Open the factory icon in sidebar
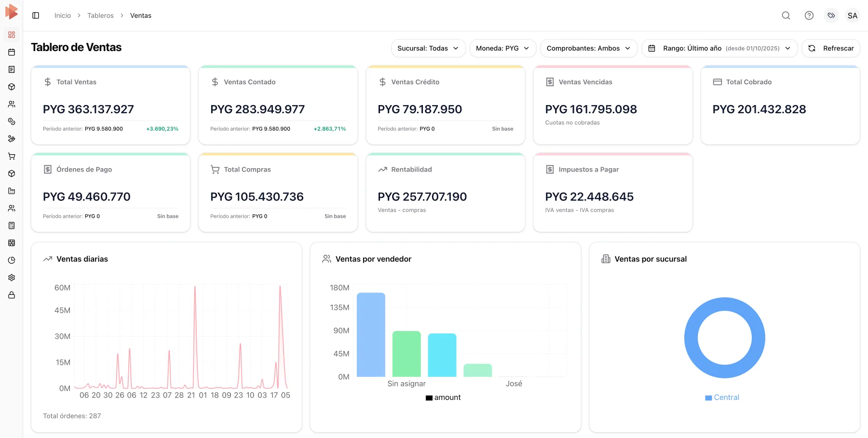Screen dimensions: 868x438 (x=12, y=191)
